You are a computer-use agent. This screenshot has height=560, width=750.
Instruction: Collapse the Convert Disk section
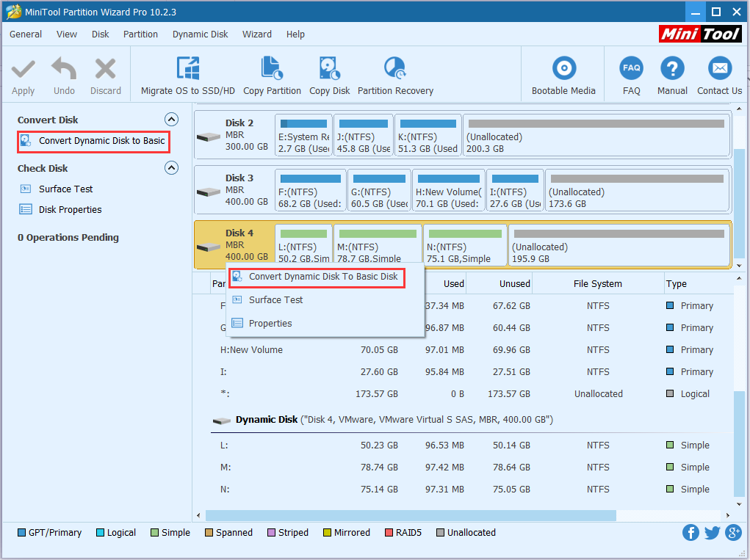(x=171, y=120)
